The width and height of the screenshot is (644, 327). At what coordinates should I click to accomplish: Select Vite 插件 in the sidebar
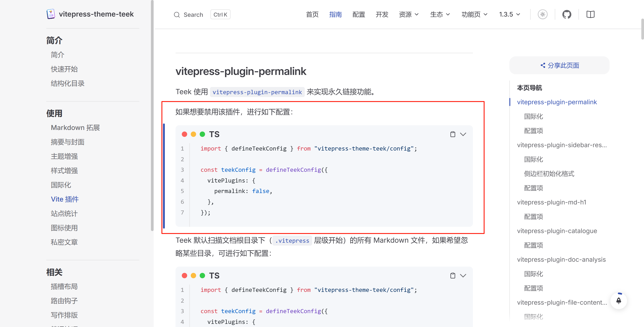pyautogui.click(x=65, y=199)
